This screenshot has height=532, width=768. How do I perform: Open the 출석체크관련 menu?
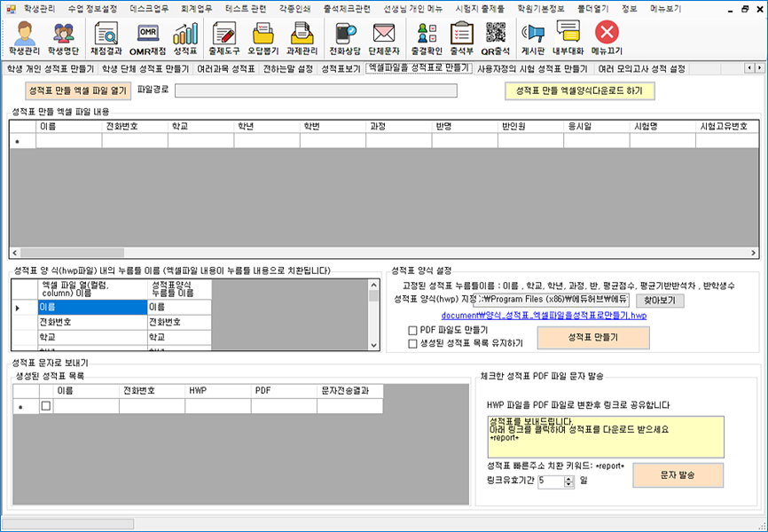click(347, 9)
